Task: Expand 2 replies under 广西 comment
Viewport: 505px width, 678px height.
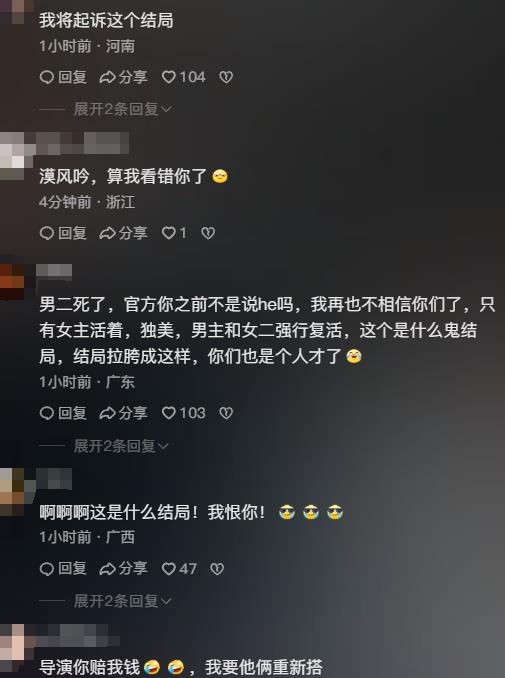Action: [x=123, y=601]
